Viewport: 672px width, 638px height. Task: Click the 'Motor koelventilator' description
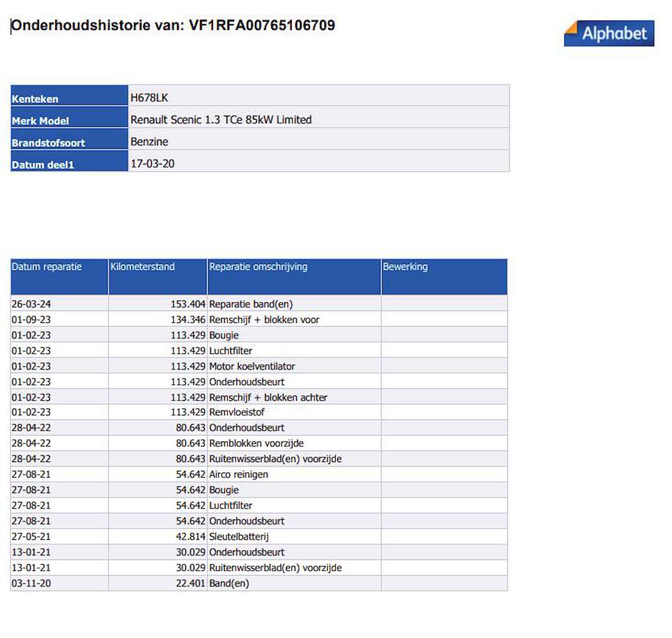pos(252,366)
